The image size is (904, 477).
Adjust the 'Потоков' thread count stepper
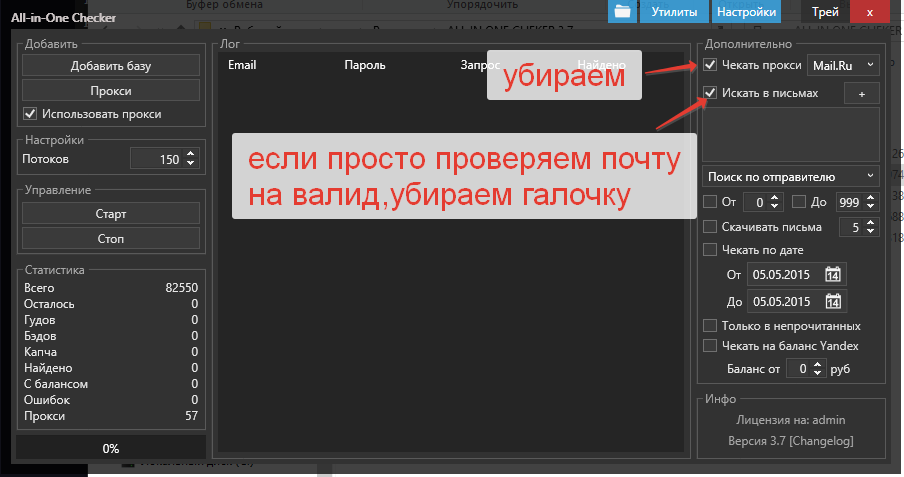point(191,159)
